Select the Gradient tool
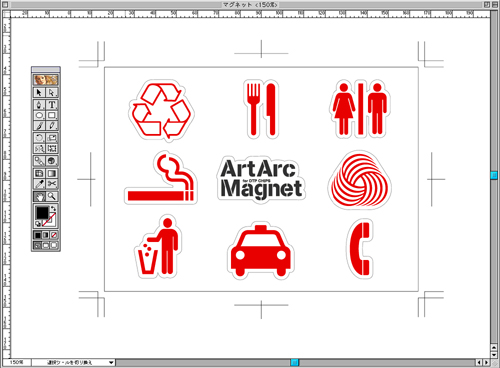 pyautogui.click(x=52, y=173)
